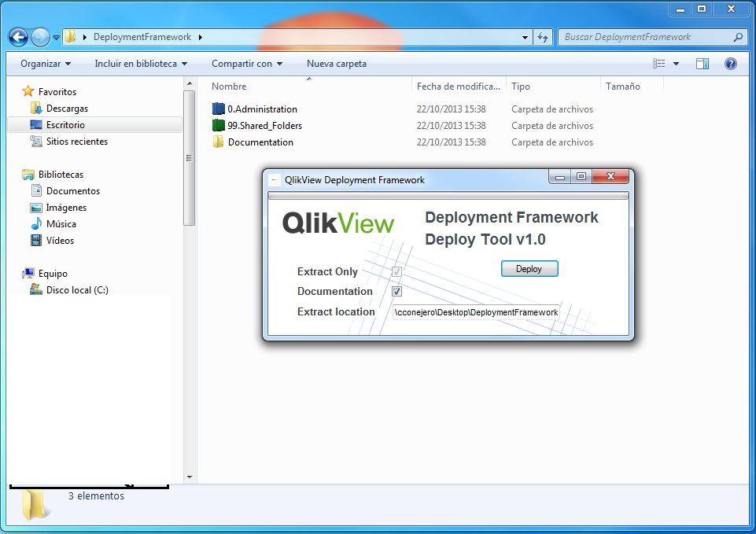This screenshot has height=534, width=756.
Task: Select DeploymentFramework in the address breadcrumb
Action: click(142, 37)
